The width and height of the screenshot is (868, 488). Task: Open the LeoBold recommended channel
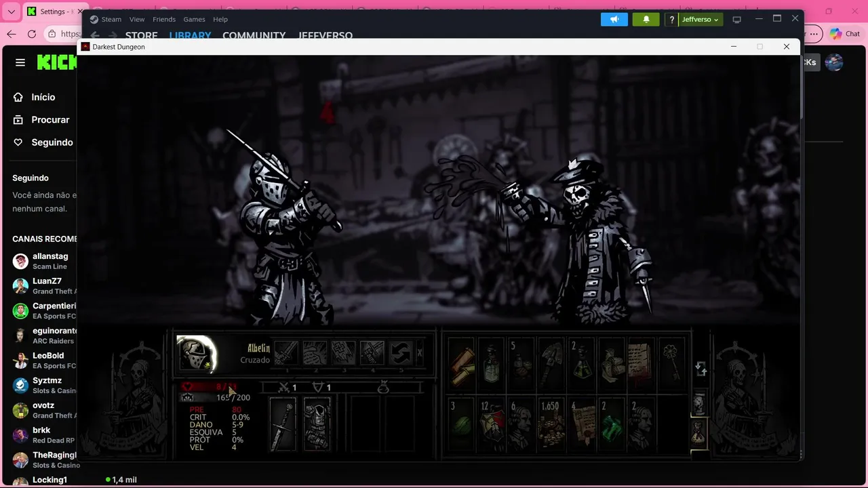pos(44,360)
